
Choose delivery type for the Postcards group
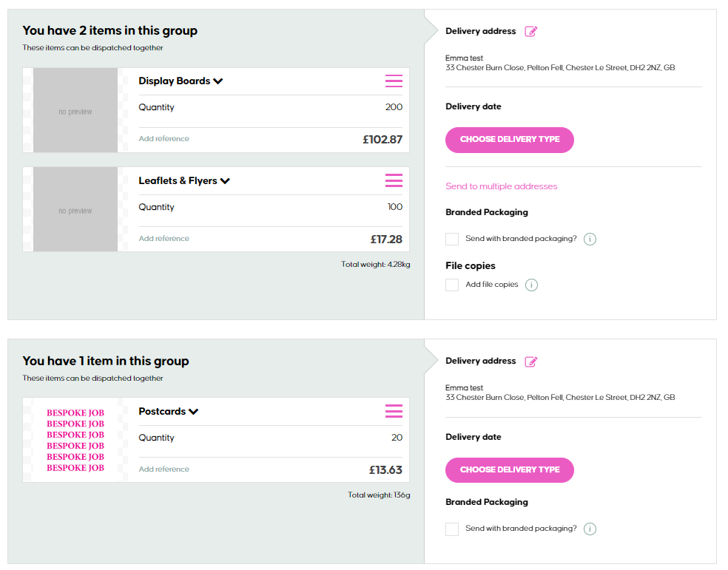pyautogui.click(x=509, y=469)
